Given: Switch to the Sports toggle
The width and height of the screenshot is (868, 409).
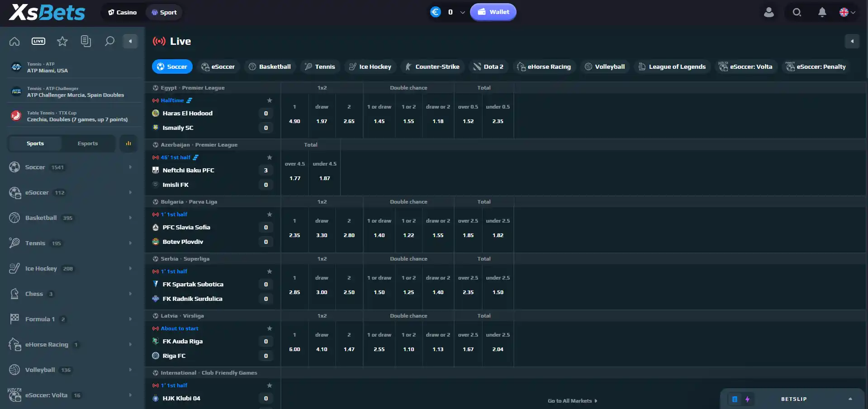Looking at the screenshot, I should [35, 143].
